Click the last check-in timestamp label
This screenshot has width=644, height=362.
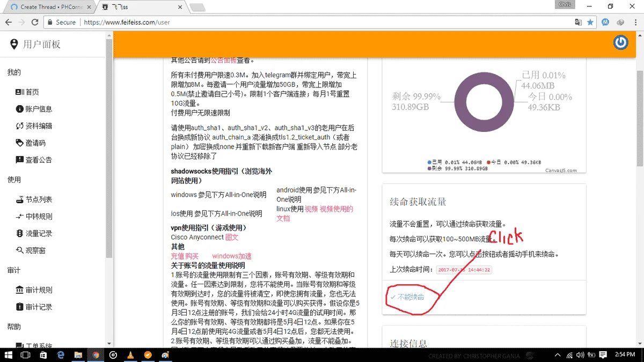[x=464, y=270]
